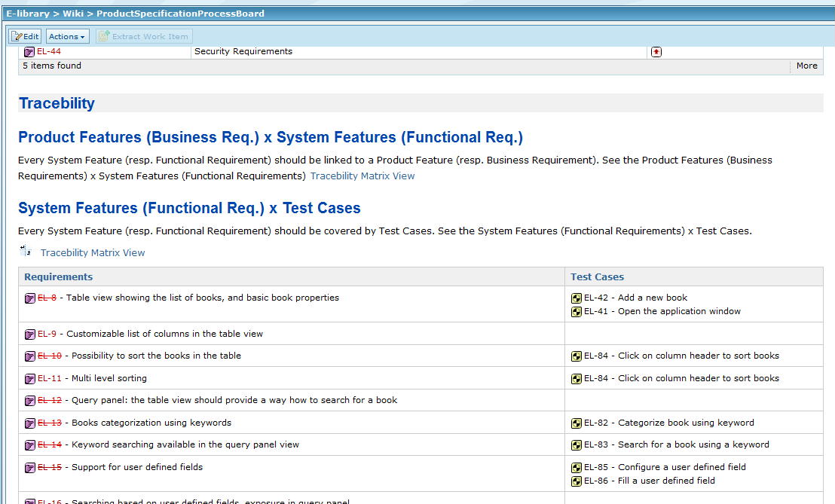This screenshot has width=835, height=504.
Task: Click the requirement icon next to EL-9
Action: [x=30, y=334]
